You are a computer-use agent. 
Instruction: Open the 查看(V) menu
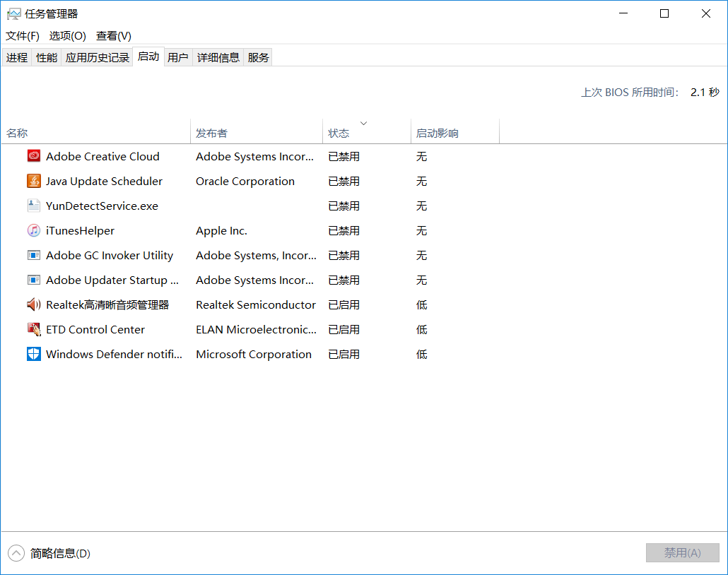[x=114, y=36]
